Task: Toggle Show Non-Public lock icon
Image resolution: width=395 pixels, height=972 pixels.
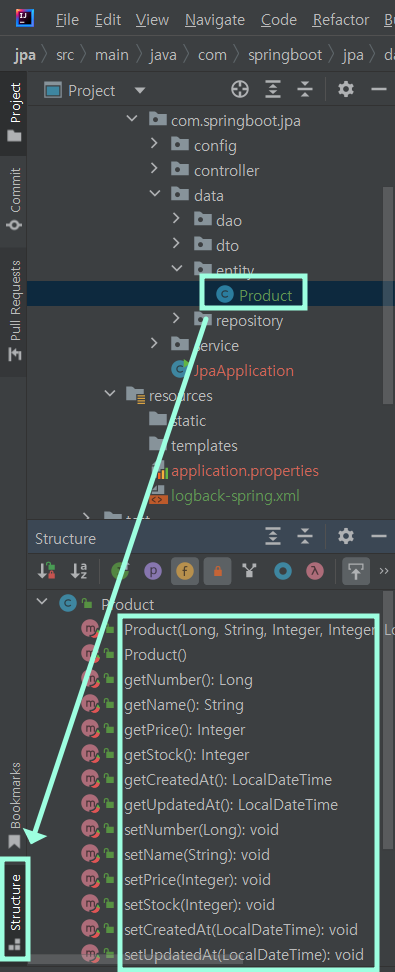Action: [x=217, y=572]
